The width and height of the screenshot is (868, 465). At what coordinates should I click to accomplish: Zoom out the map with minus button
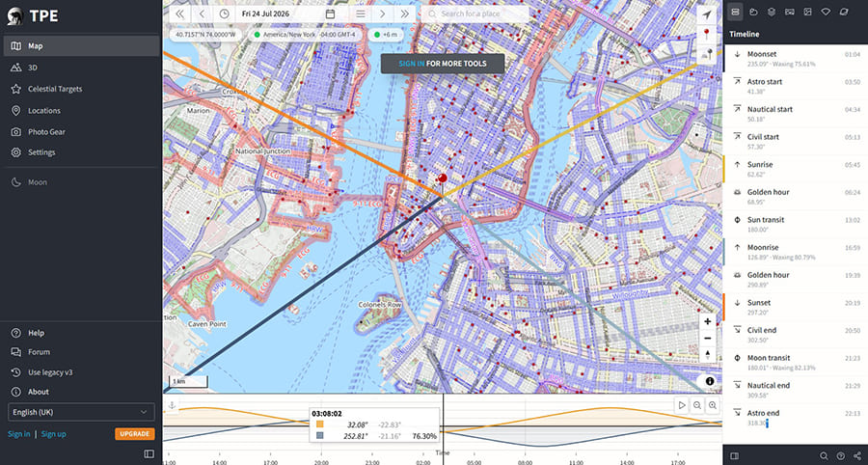coord(708,339)
